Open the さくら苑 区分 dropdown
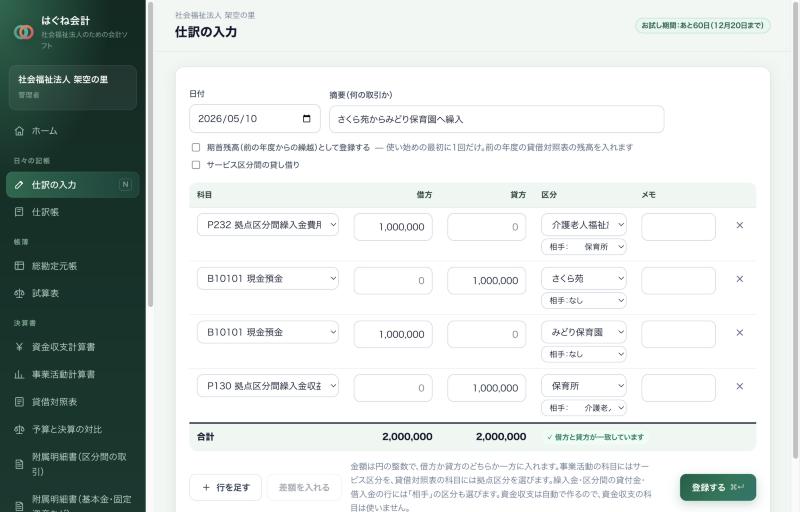This screenshot has width=800, height=512. [x=584, y=278]
